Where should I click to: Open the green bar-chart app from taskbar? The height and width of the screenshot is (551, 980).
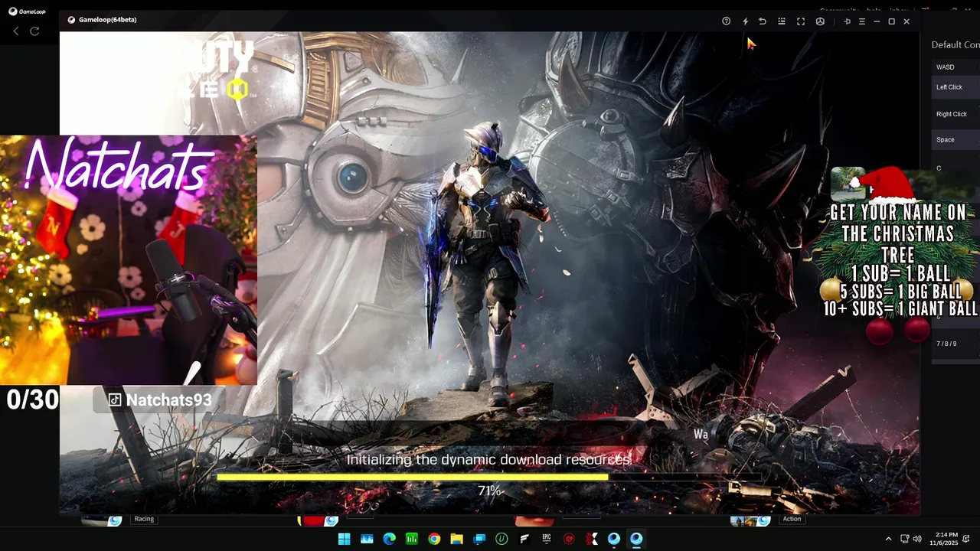pos(411,539)
